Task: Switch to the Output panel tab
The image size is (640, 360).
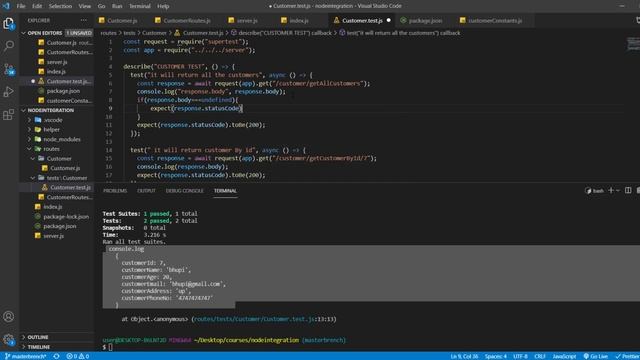Action: 146,191
